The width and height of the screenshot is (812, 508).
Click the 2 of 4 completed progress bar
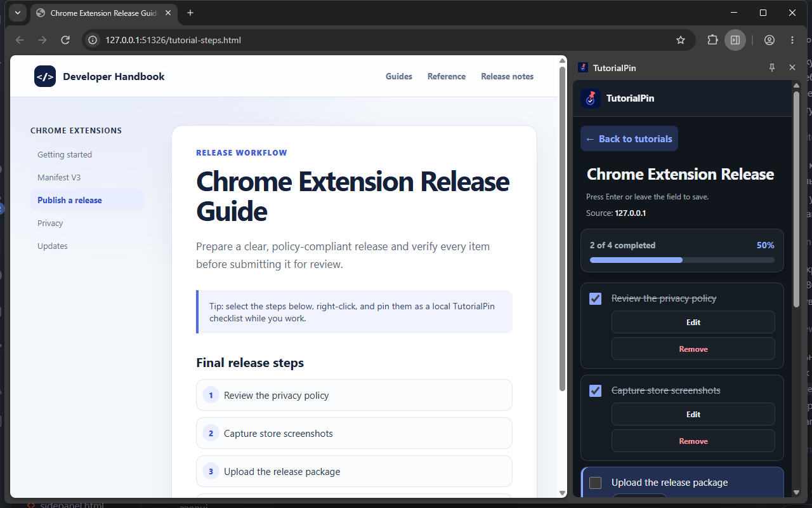682,260
